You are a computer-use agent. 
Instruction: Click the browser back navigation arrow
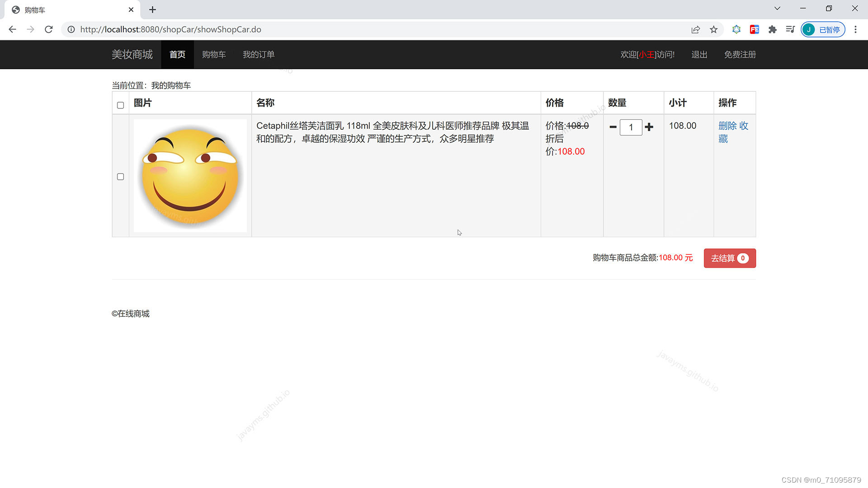(x=12, y=29)
